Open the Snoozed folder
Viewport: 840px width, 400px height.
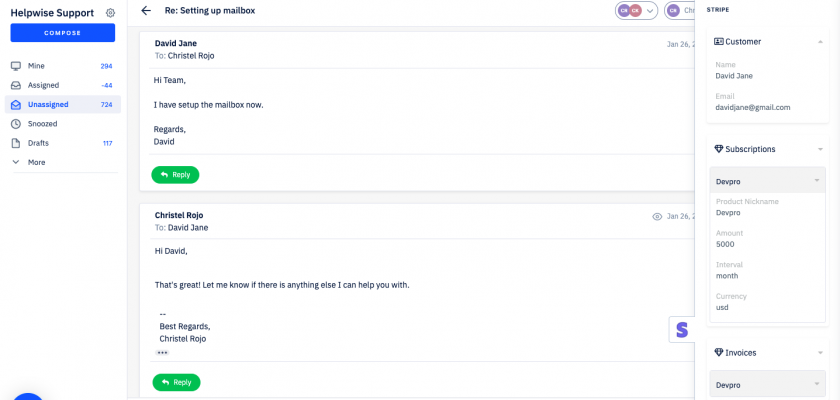coord(42,124)
